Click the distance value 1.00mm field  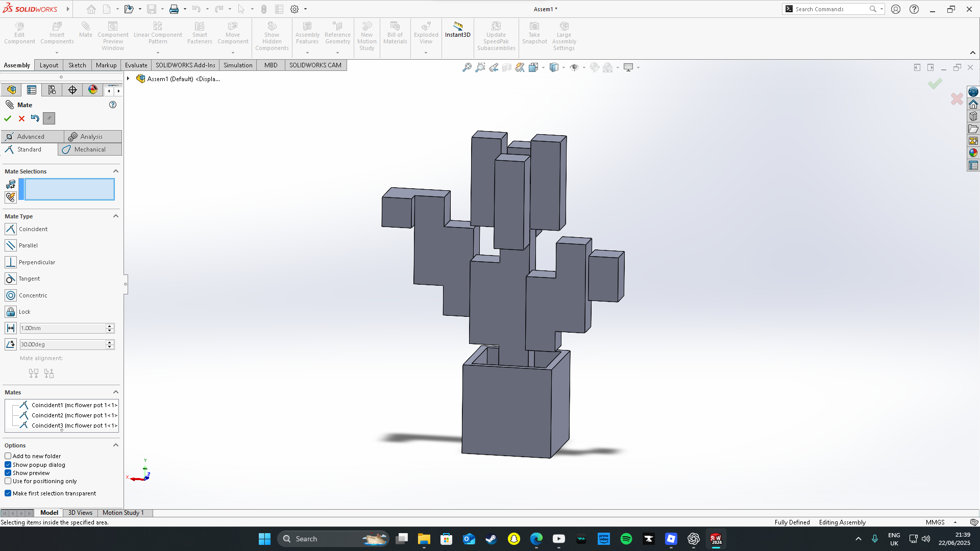tap(63, 328)
